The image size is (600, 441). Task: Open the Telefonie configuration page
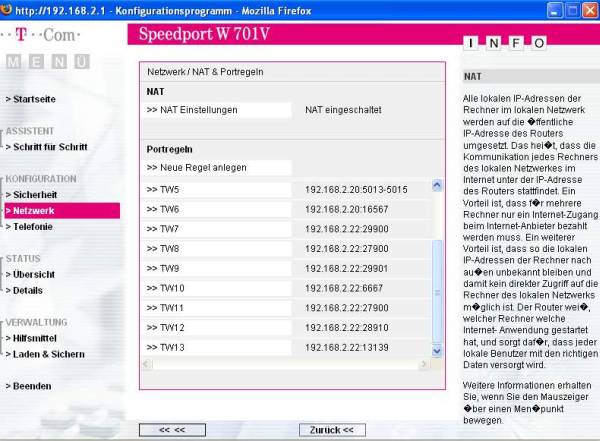(32, 227)
